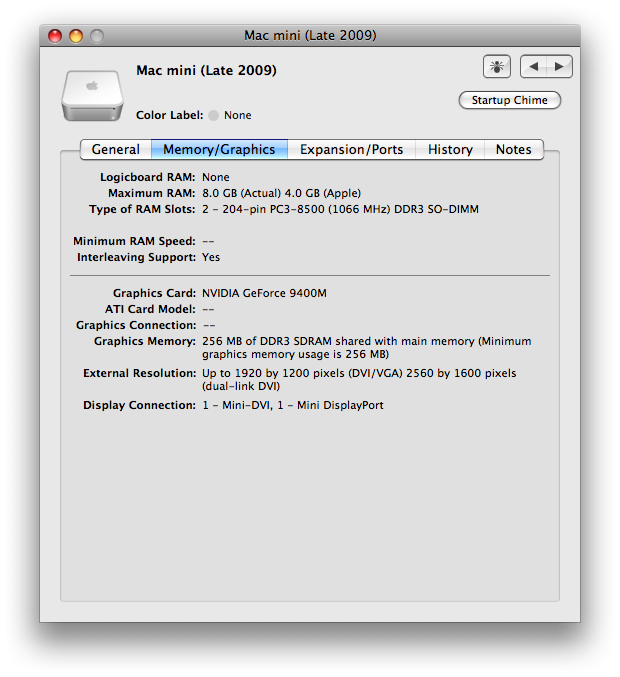620x677 pixels.
Task: Click the Type of RAM Slots label
Action: [x=142, y=209]
